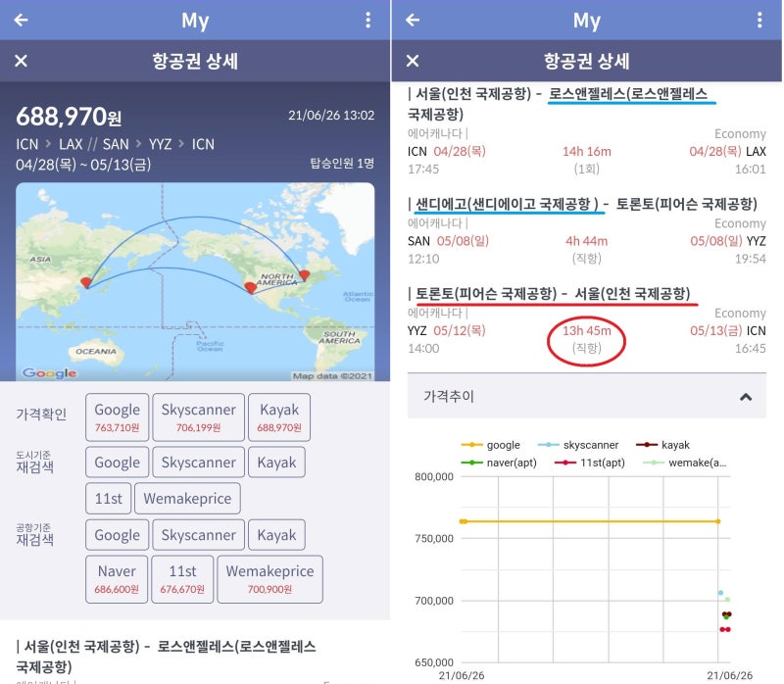Open the overflow menu on the right screen

point(761,20)
